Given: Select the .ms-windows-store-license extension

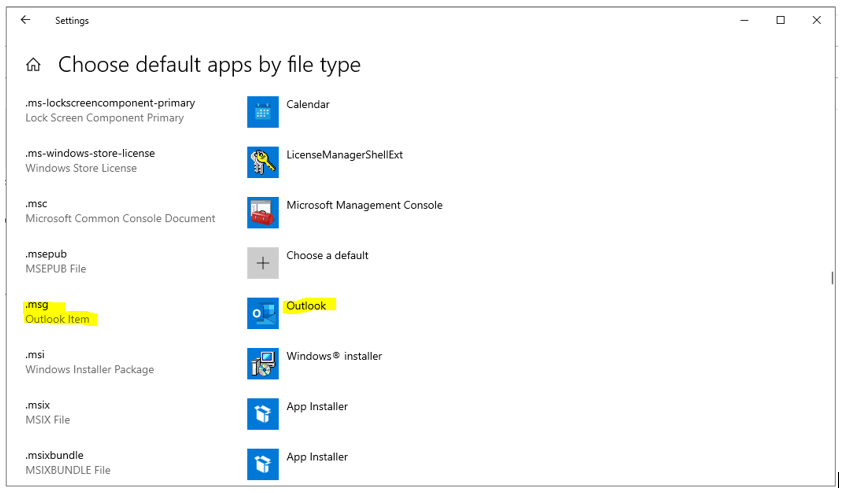Looking at the screenshot, I should pyautogui.click(x=90, y=154).
